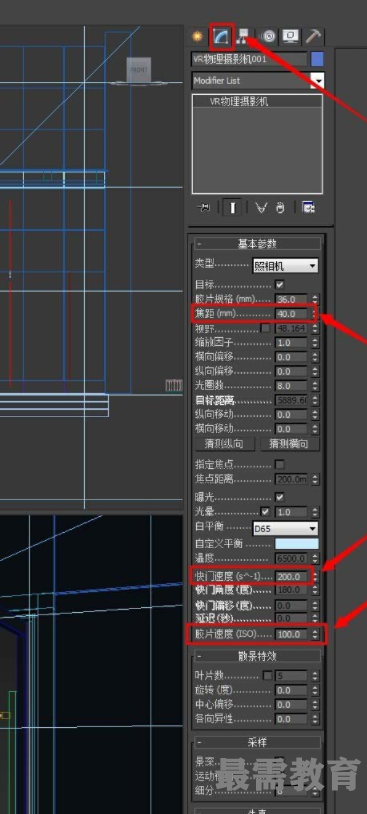The width and height of the screenshot is (367, 814).
Task: Click the 快门角度 value 180.0
Action: pyautogui.click(x=292, y=590)
